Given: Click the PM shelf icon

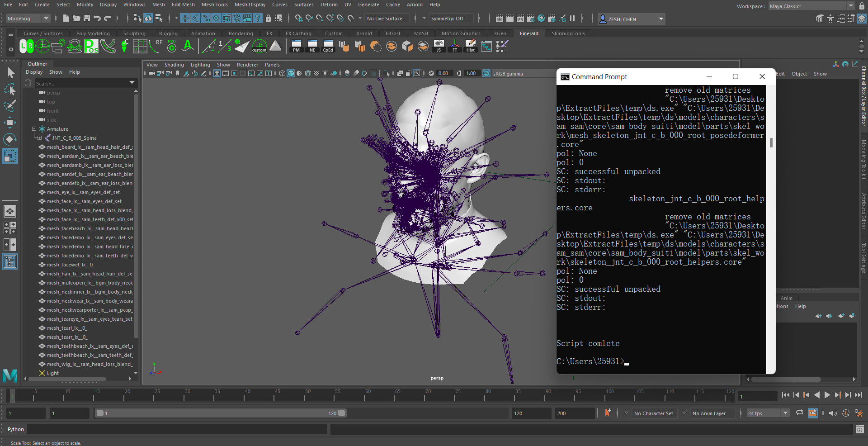Looking at the screenshot, I should tap(296, 46).
